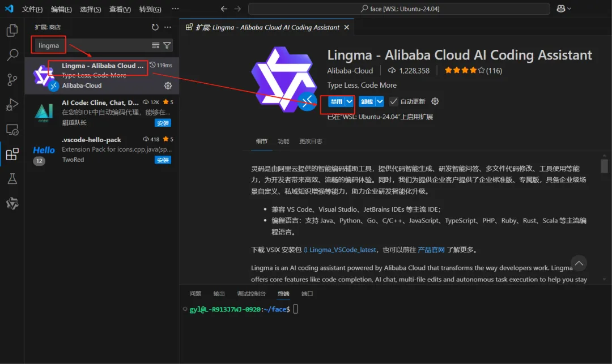Click the 扩展: Lingma editor tab
Screen dimensions: 612x364
(x=267, y=27)
